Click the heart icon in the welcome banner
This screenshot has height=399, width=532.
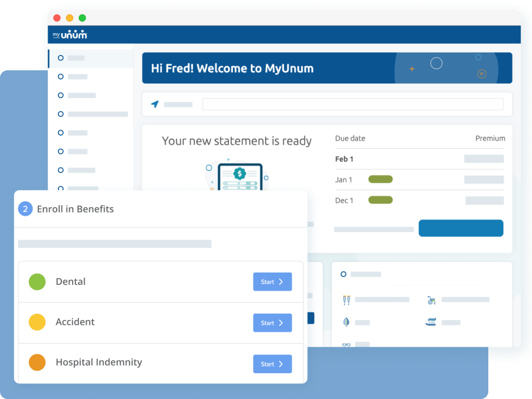click(481, 74)
